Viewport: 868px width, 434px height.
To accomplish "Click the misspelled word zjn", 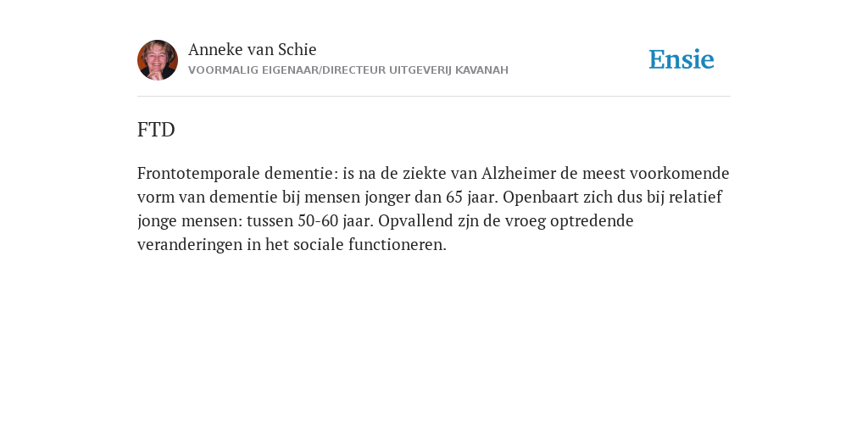I will (x=468, y=221).
